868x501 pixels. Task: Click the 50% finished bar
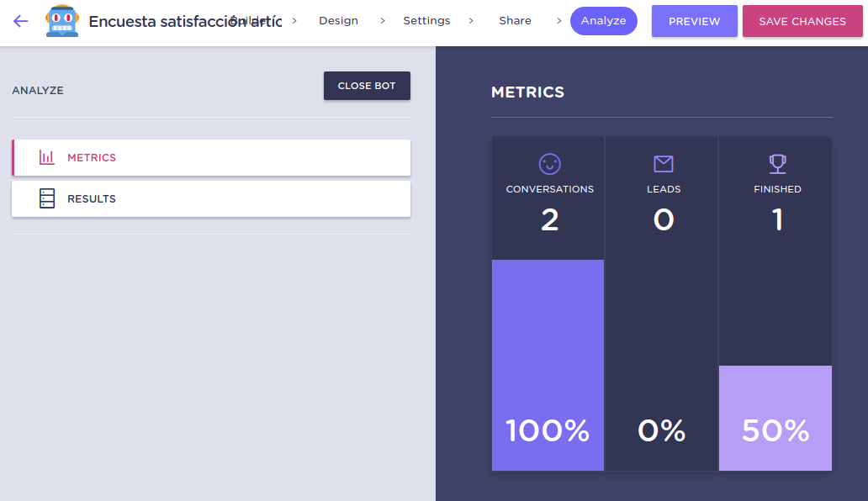[x=775, y=418]
